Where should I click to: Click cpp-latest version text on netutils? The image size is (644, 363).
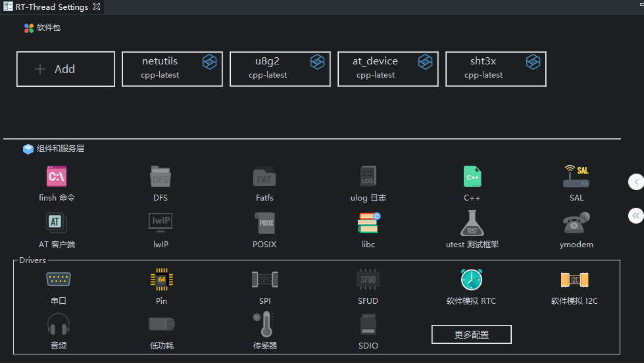160,75
